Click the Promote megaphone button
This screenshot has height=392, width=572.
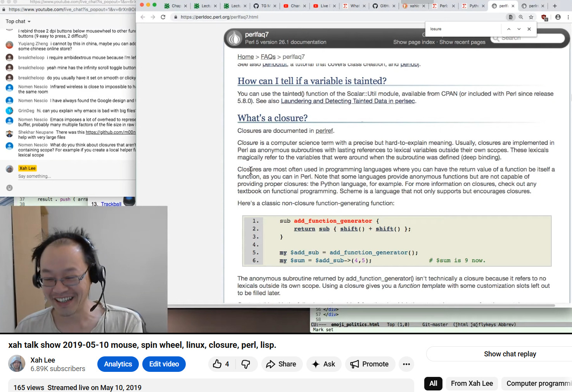370,364
